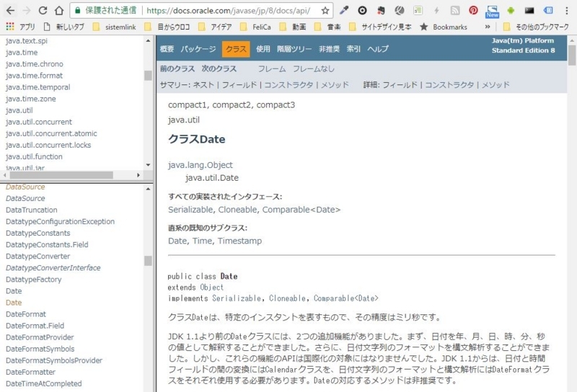Open the 目からウロコ bookmark folder

click(167, 27)
